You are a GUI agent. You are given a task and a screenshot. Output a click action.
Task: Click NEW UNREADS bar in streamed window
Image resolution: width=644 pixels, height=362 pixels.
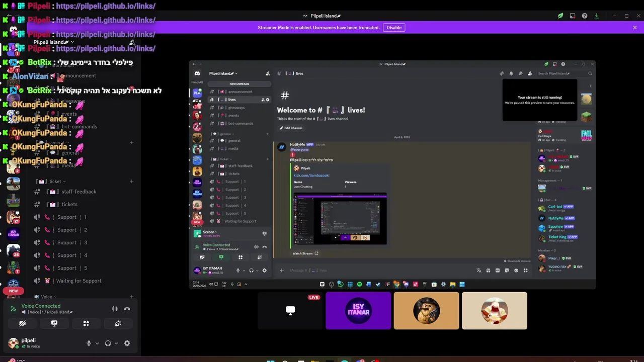coord(239,84)
